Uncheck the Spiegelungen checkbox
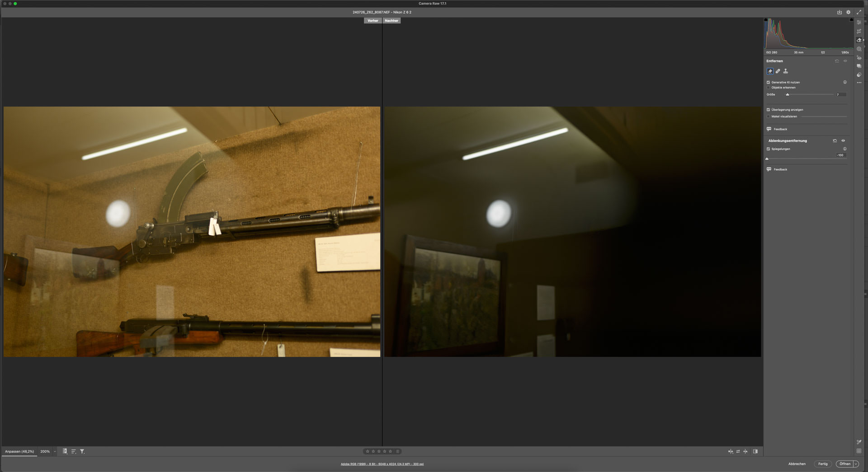The height and width of the screenshot is (472, 868). 768,149
